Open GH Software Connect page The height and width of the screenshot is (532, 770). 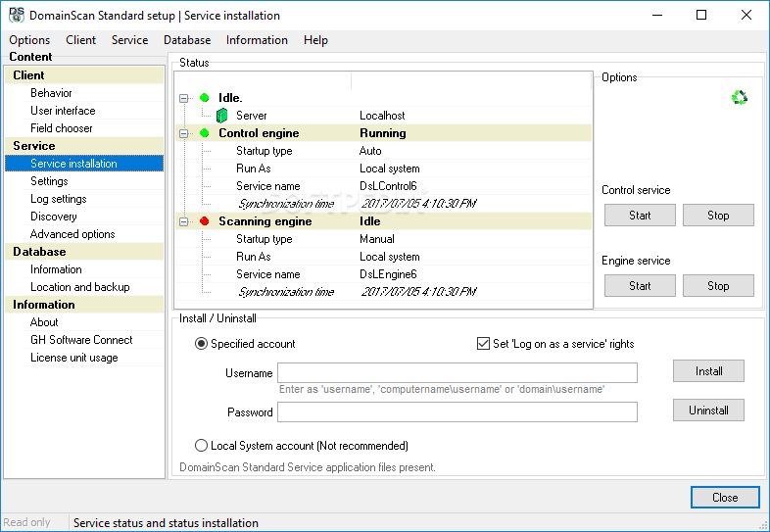[x=81, y=340]
